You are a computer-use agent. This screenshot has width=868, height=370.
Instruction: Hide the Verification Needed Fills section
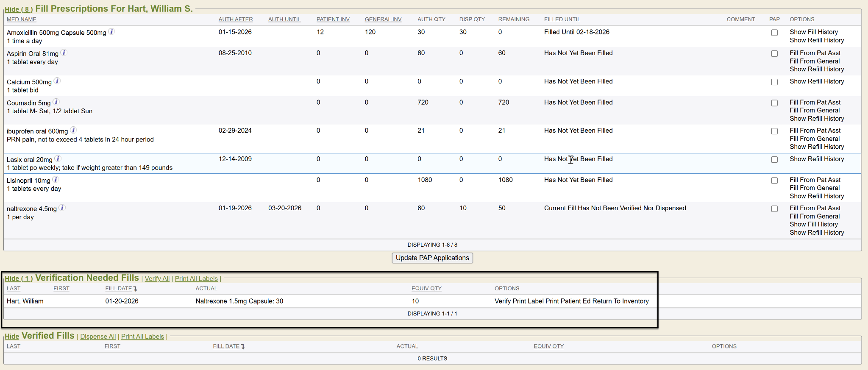point(19,278)
